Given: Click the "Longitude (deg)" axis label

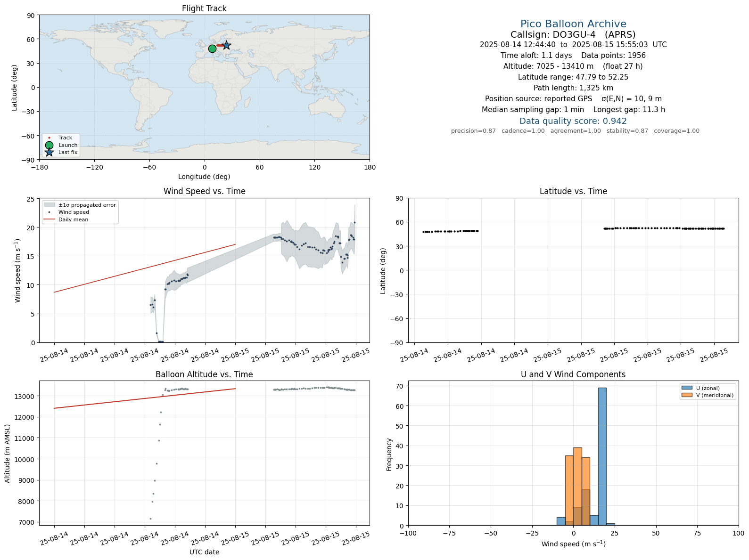Looking at the screenshot, I should (x=204, y=177).
